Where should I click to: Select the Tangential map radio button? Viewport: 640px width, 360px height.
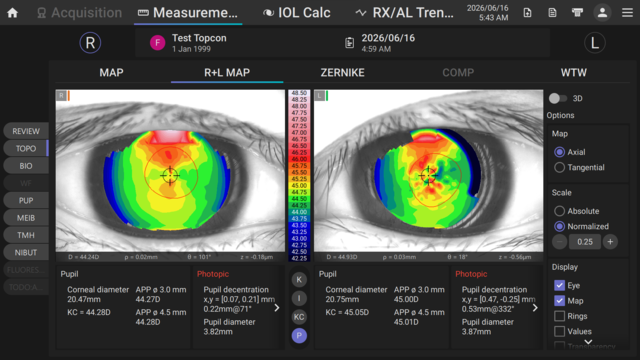pos(559,167)
